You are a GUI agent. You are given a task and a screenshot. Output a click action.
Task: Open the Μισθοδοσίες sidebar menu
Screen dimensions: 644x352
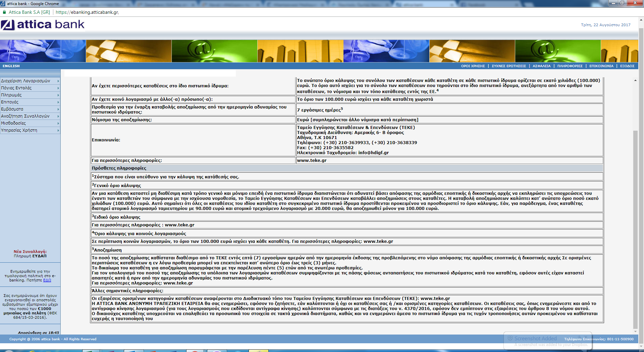(x=30, y=123)
